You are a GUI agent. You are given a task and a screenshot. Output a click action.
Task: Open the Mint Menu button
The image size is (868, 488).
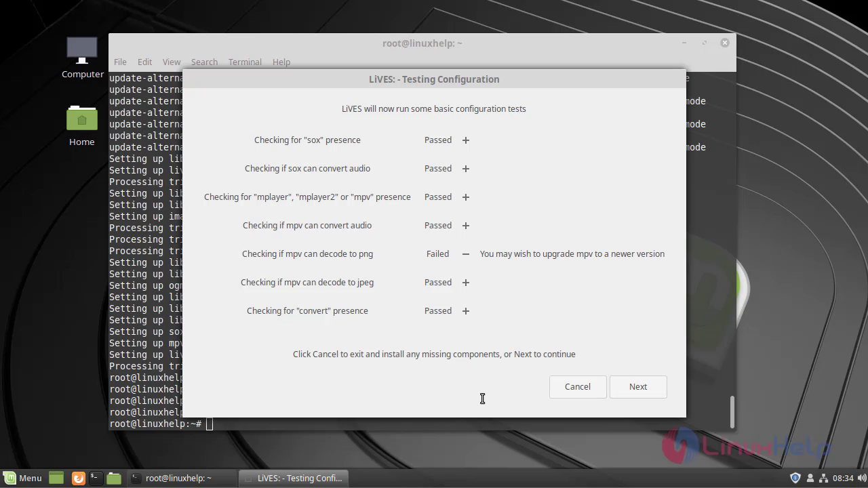tap(22, 478)
